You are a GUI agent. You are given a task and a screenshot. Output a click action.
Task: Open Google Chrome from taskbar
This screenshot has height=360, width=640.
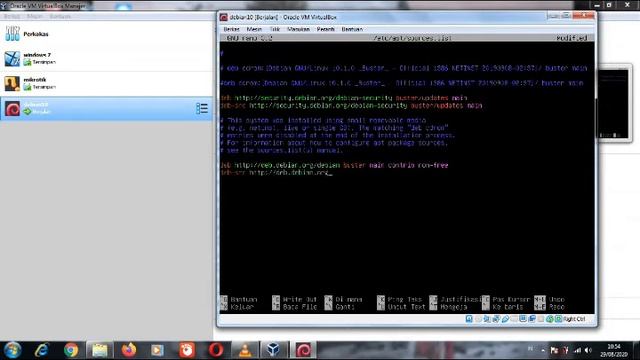pyautogui.click(x=71, y=350)
